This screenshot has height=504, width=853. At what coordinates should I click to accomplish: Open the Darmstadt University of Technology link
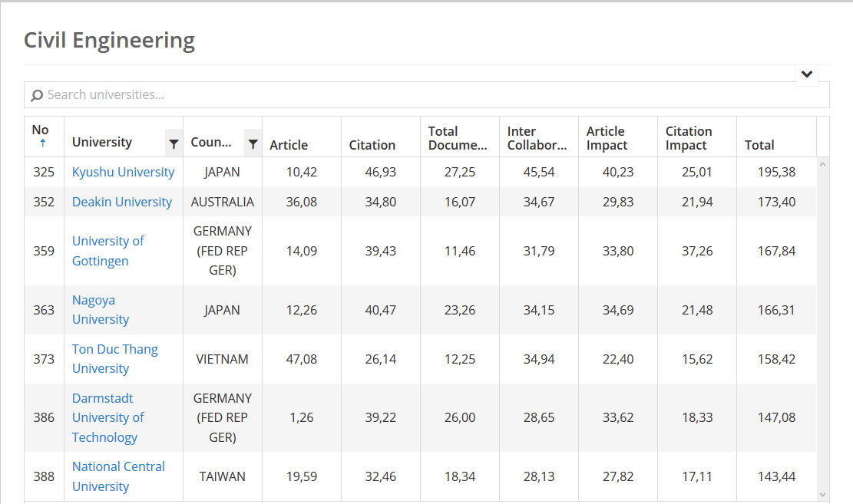pyautogui.click(x=107, y=417)
